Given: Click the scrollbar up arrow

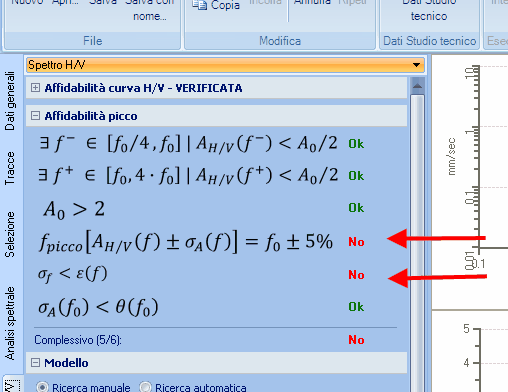Looking at the screenshot, I should pos(417,86).
